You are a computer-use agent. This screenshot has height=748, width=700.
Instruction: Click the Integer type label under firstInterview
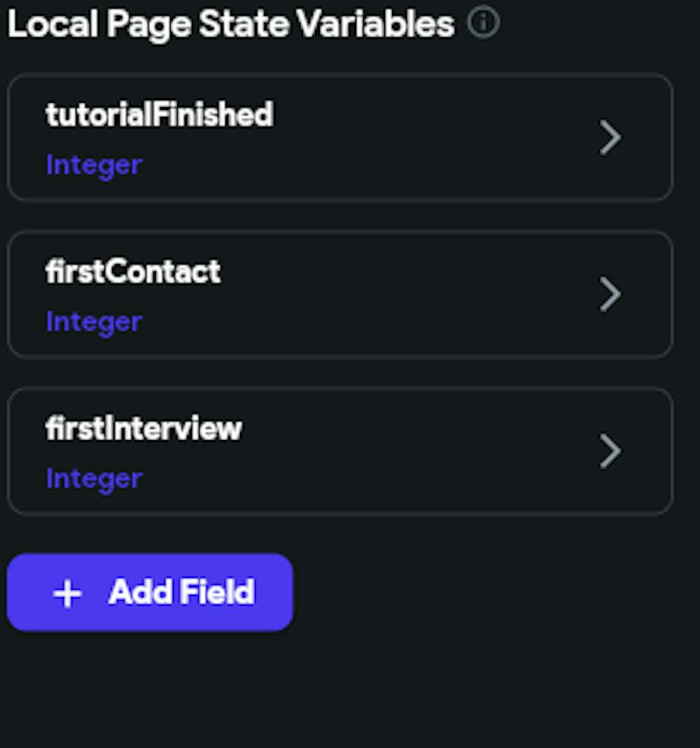point(94,479)
